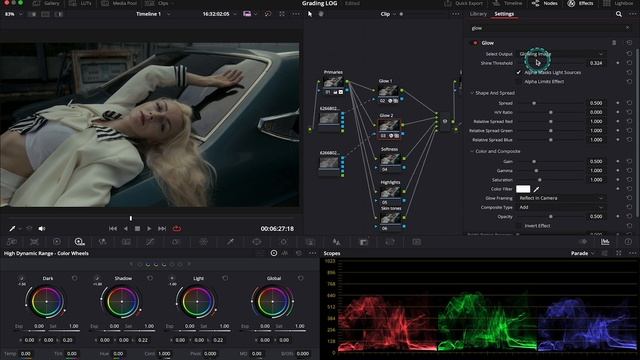Select the viewer qualifier picker tool icon
The height and width of the screenshot is (360, 640).
coord(12,229)
